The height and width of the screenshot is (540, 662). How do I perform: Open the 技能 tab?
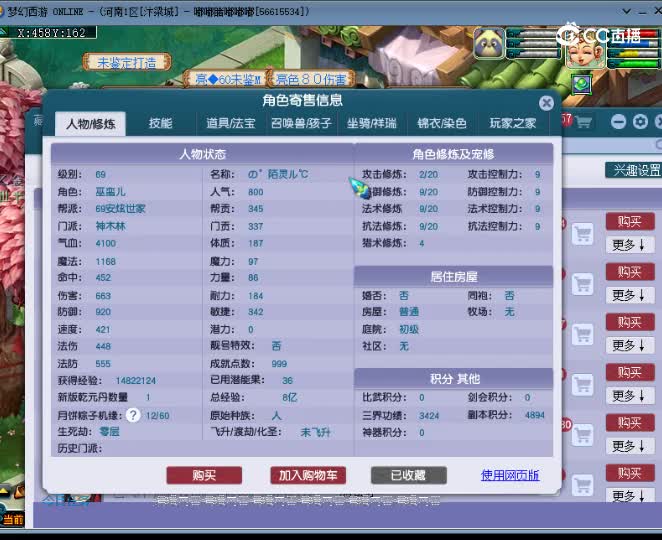pos(160,123)
